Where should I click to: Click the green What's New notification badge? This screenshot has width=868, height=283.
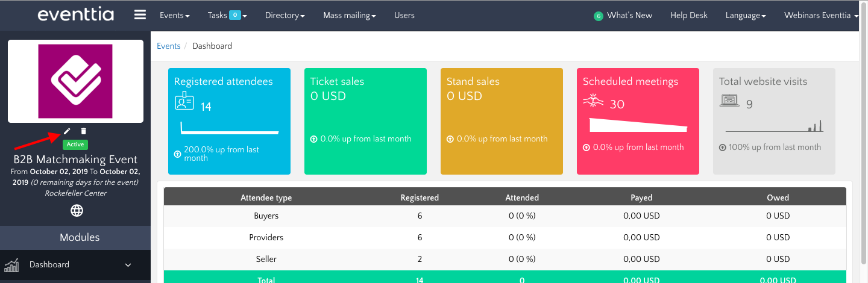[x=598, y=16]
